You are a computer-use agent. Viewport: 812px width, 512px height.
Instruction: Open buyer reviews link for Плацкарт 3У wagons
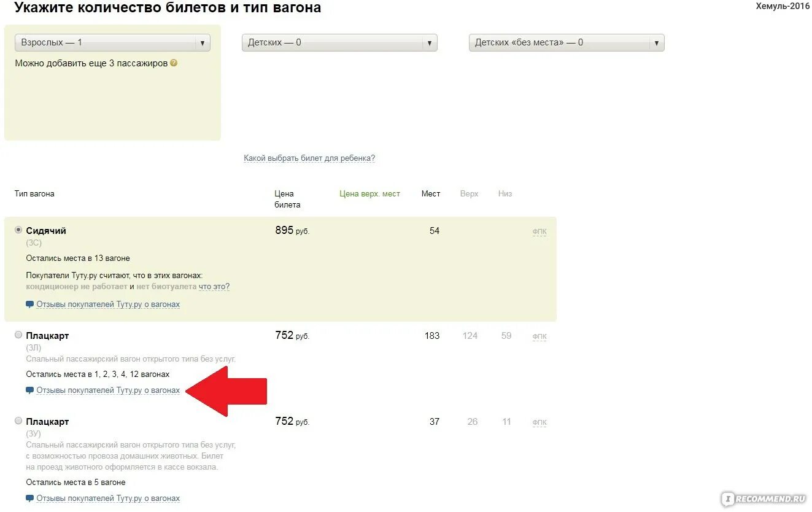point(108,498)
